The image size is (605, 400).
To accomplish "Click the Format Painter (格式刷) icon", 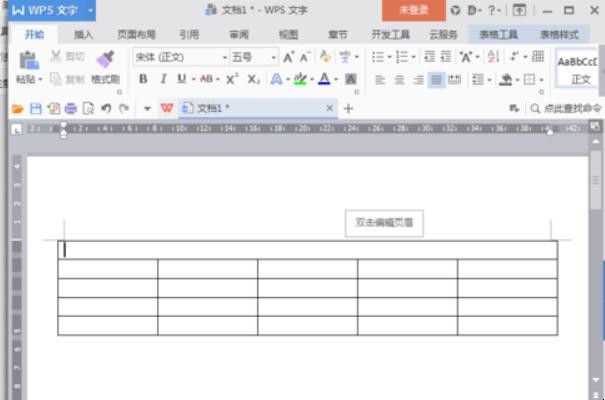I will [x=105, y=60].
